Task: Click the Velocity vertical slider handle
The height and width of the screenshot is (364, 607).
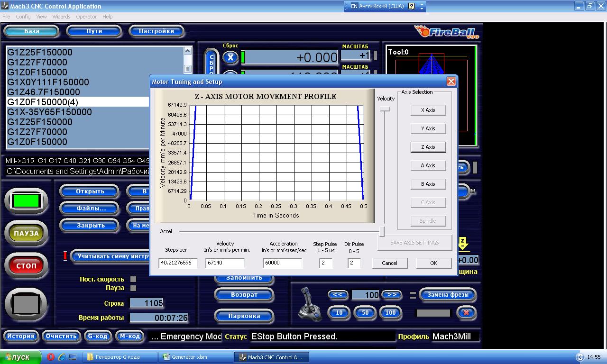Action: [x=385, y=109]
